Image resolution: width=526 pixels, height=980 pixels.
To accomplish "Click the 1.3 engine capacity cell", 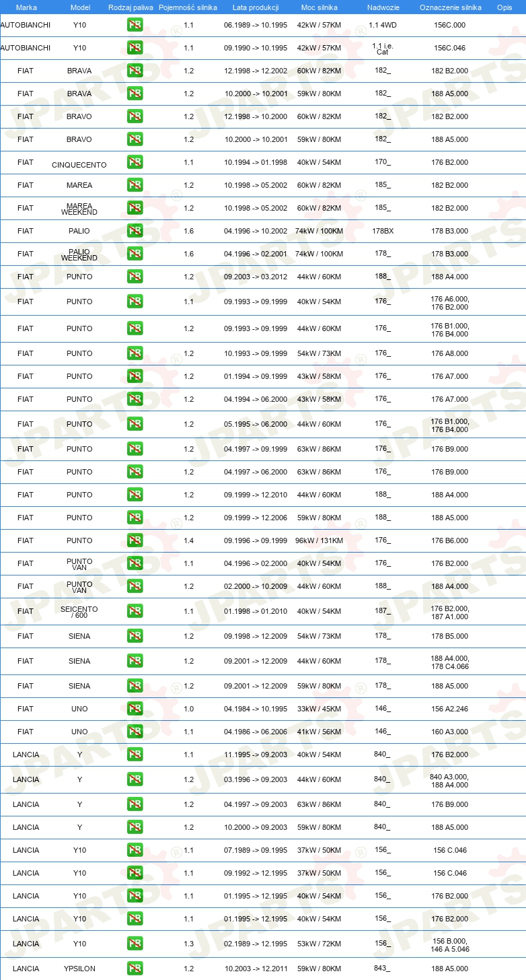I will pos(188,944).
